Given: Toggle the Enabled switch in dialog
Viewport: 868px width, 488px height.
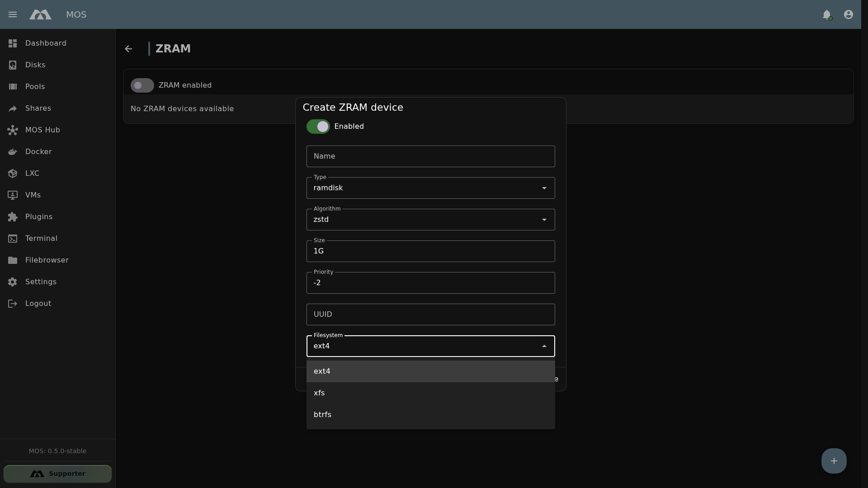Looking at the screenshot, I should [x=318, y=127].
